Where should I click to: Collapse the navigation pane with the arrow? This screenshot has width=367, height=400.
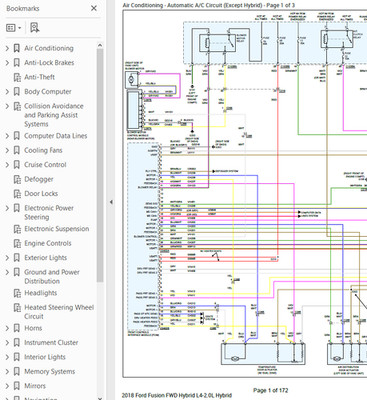pos(111,202)
